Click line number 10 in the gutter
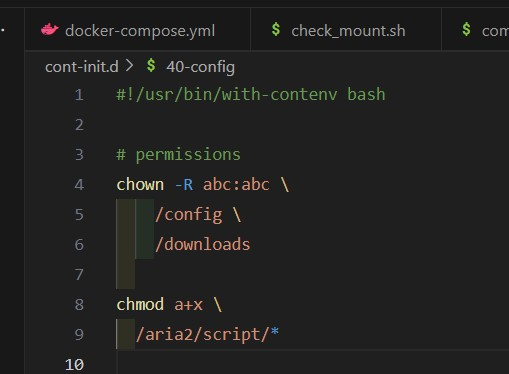This screenshot has height=374, width=509. pos(75,365)
